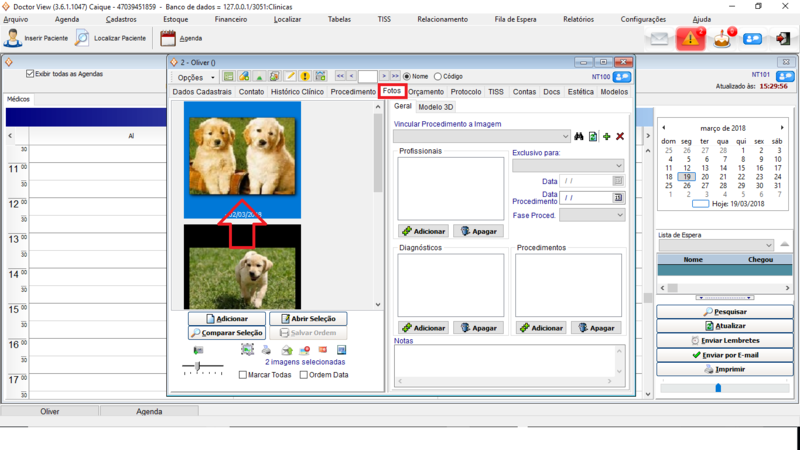The width and height of the screenshot is (800, 450).
Task: Click the exit door icon
Action: tap(780, 39)
